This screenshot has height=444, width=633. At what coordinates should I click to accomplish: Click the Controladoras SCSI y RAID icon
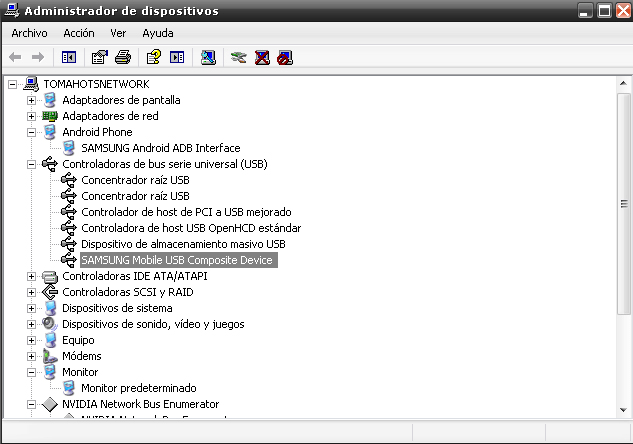[50, 292]
